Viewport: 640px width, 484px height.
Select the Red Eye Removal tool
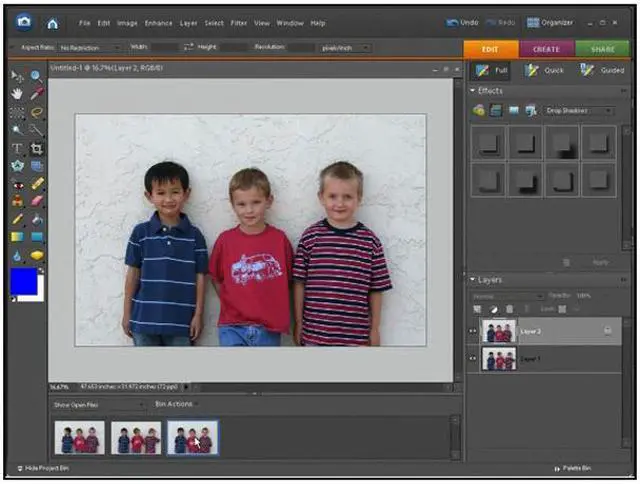click(17, 184)
